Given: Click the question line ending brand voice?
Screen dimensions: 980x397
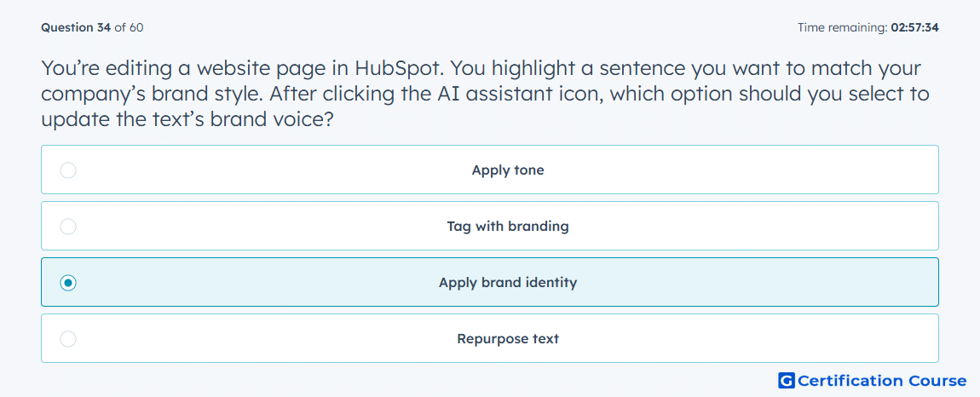Looking at the screenshot, I should (186, 118).
